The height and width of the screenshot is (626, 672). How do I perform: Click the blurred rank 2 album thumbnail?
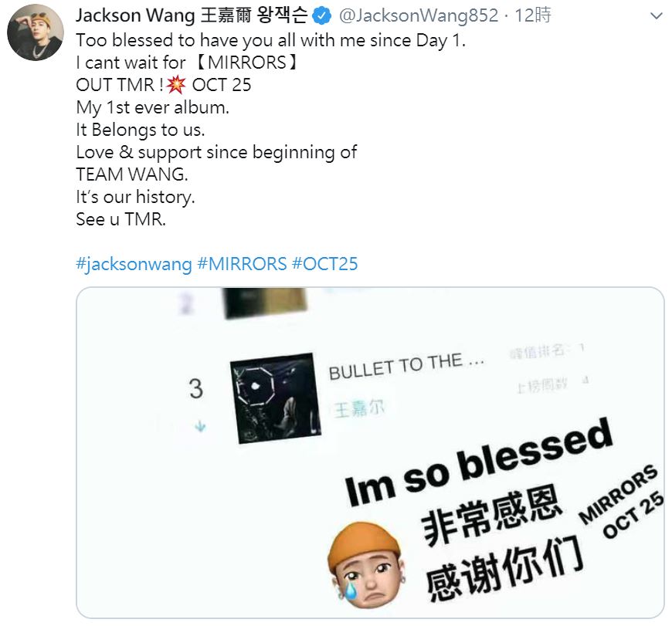pyautogui.click(x=266, y=303)
